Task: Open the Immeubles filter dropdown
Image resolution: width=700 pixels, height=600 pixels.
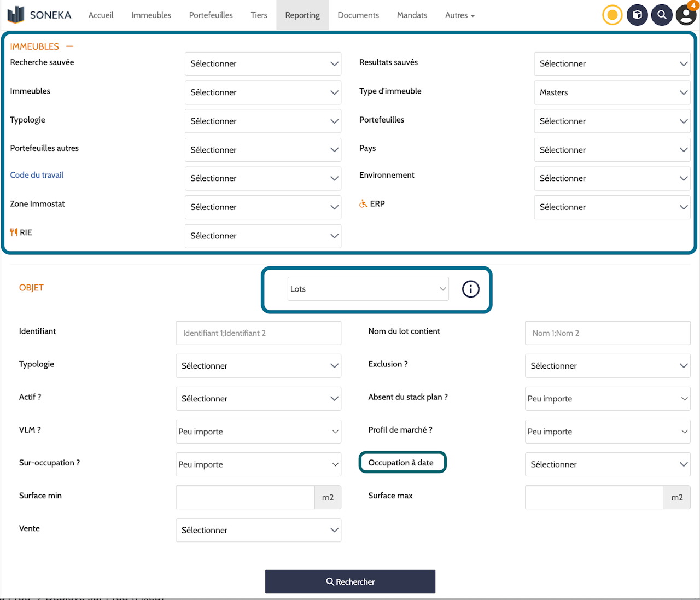Action: (x=263, y=92)
